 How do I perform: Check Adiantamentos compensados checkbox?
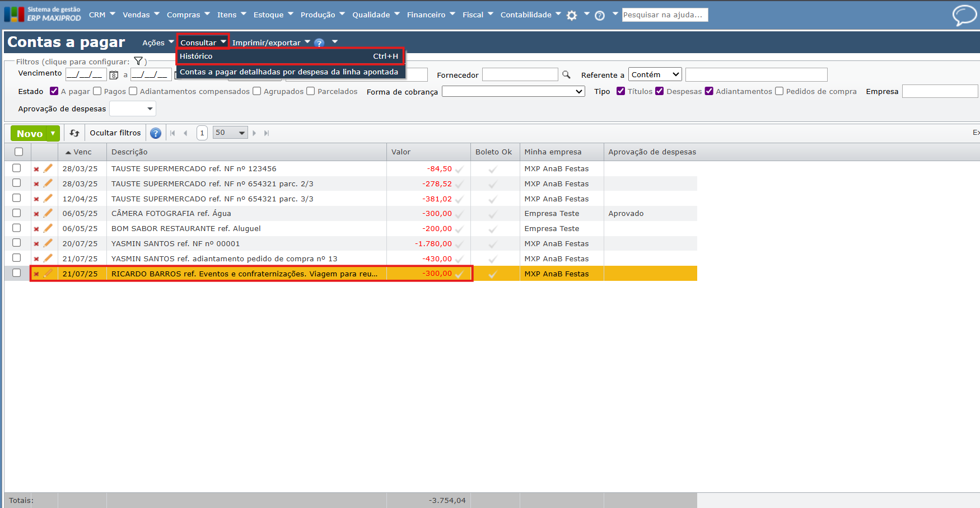click(x=133, y=91)
